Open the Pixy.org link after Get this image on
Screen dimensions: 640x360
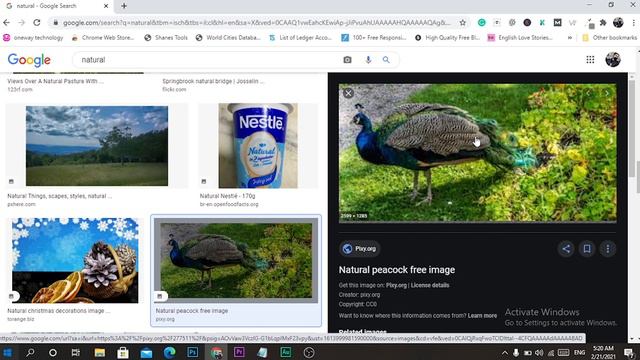[x=396, y=285]
